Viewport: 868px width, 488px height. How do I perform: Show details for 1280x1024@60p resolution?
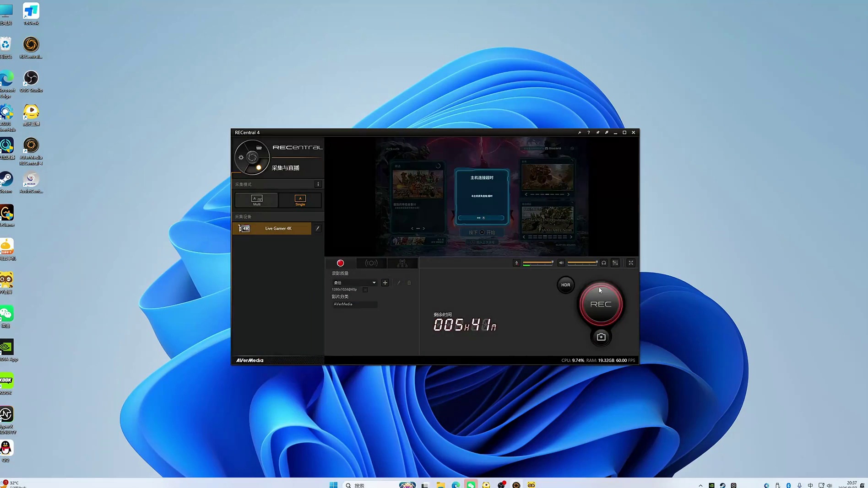(365, 290)
